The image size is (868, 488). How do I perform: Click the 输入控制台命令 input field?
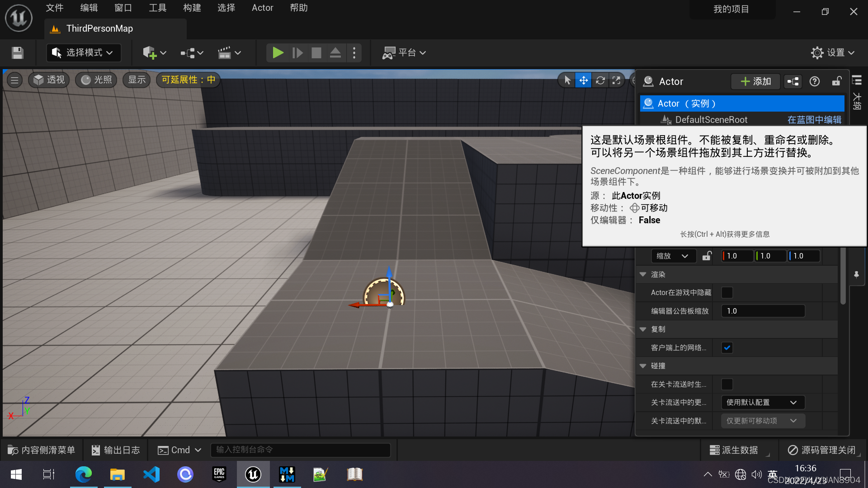click(300, 450)
